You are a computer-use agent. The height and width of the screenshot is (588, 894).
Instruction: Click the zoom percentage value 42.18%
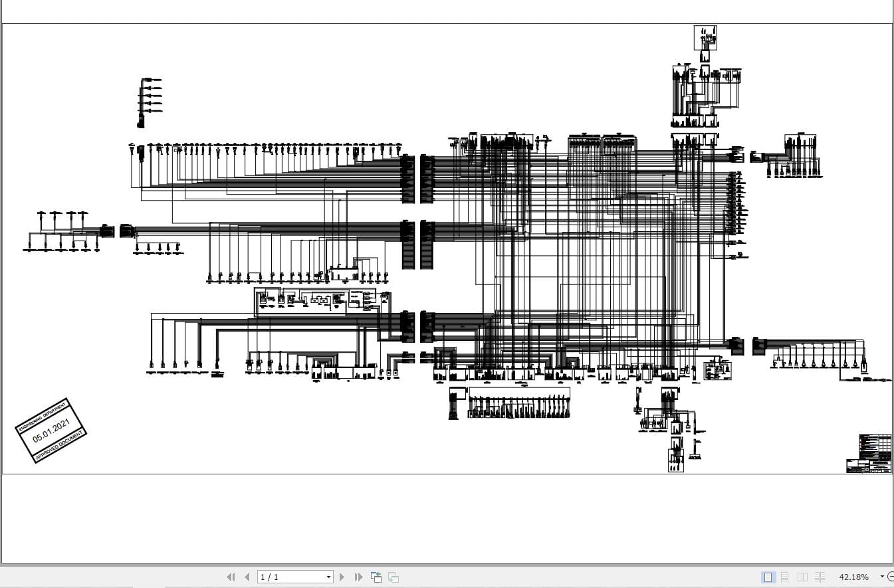click(853, 577)
